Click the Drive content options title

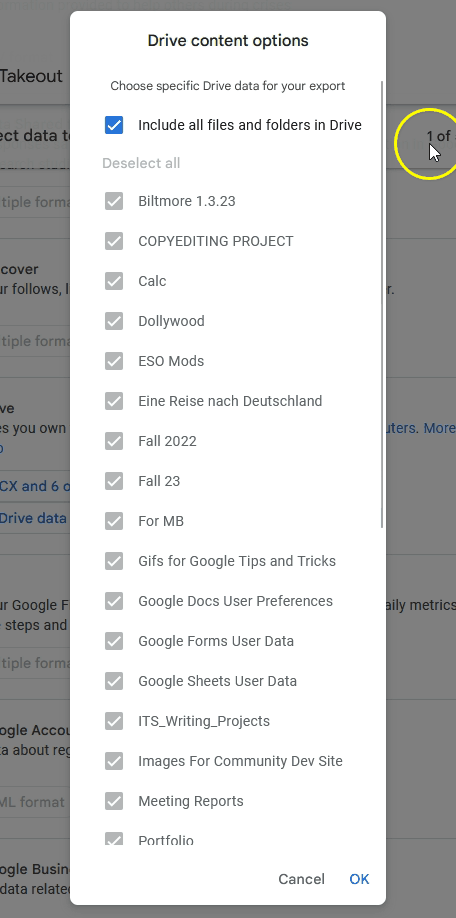[228, 41]
